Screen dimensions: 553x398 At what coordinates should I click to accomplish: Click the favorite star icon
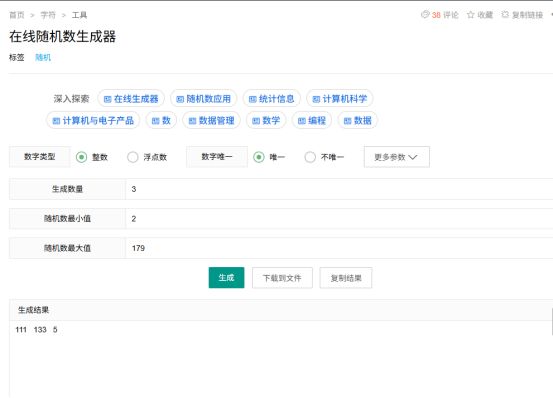pyautogui.click(x=470, y=14)
